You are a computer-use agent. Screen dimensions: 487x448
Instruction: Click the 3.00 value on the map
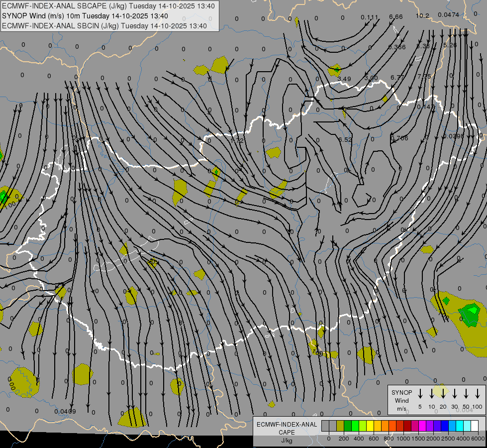point(371,78)
